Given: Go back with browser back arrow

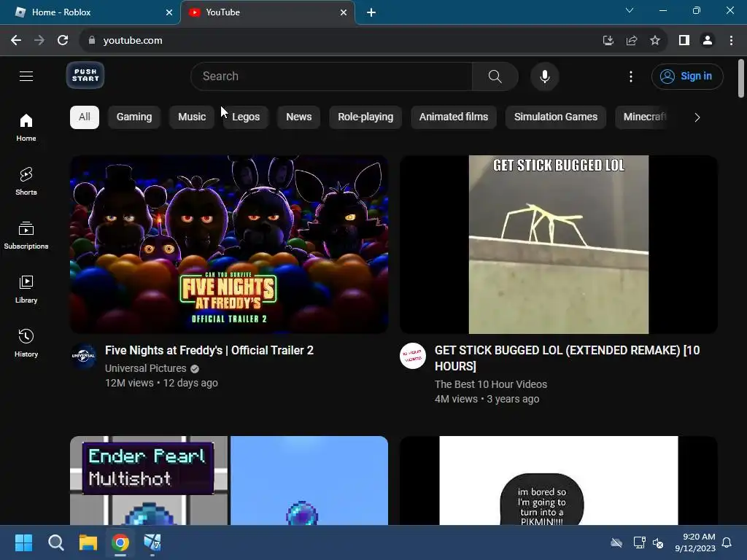Looking at the screenshot, I should pyautogui.click(x=16, y=41).
